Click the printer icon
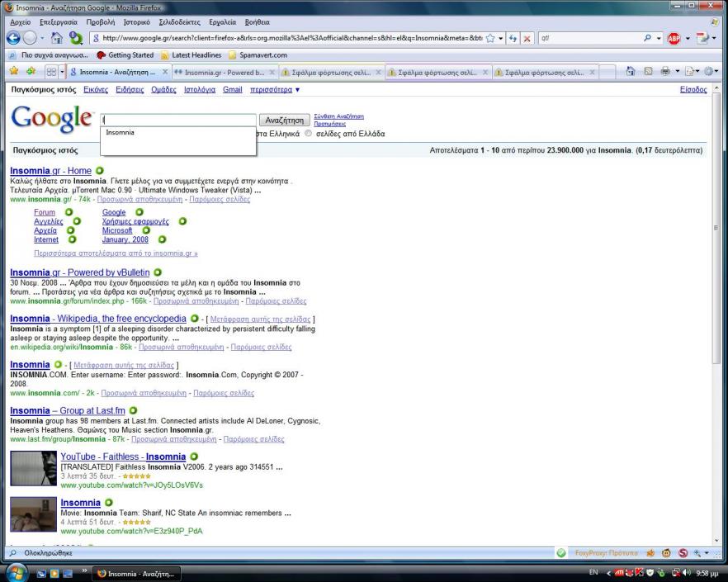This screenshot has width=728, height=582. click(x=666, y=71)
